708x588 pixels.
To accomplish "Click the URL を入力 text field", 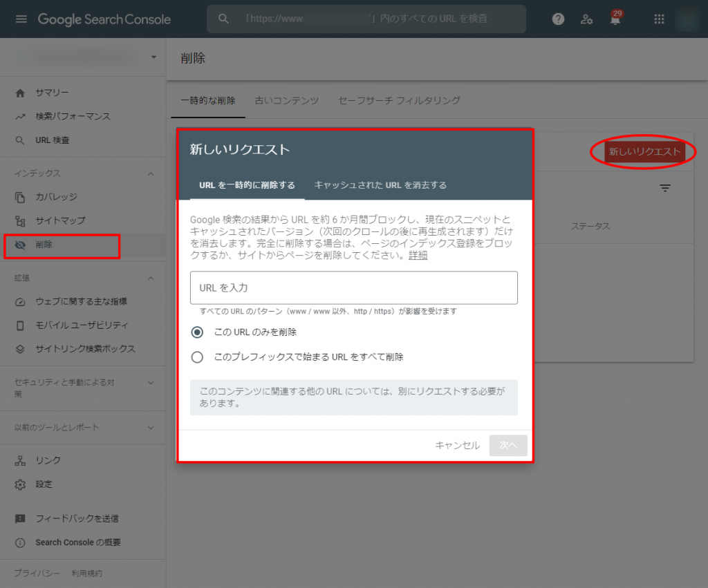I will [353, 288].
